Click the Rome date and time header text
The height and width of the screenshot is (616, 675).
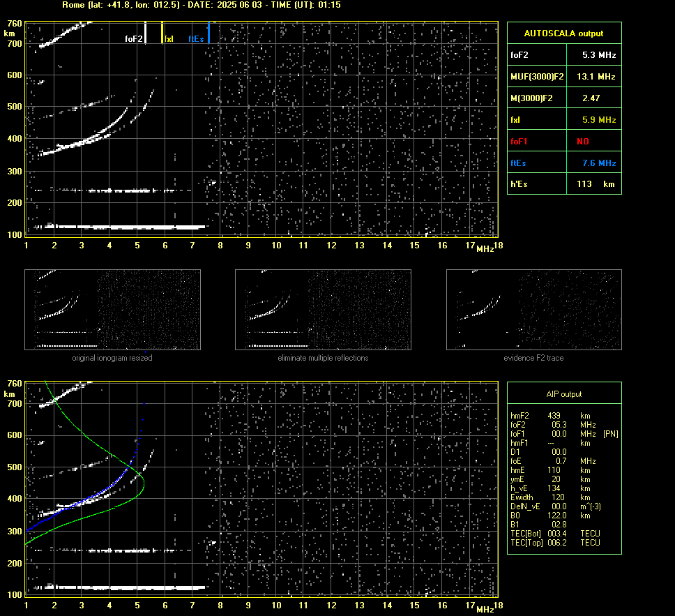tap(202, 5)
